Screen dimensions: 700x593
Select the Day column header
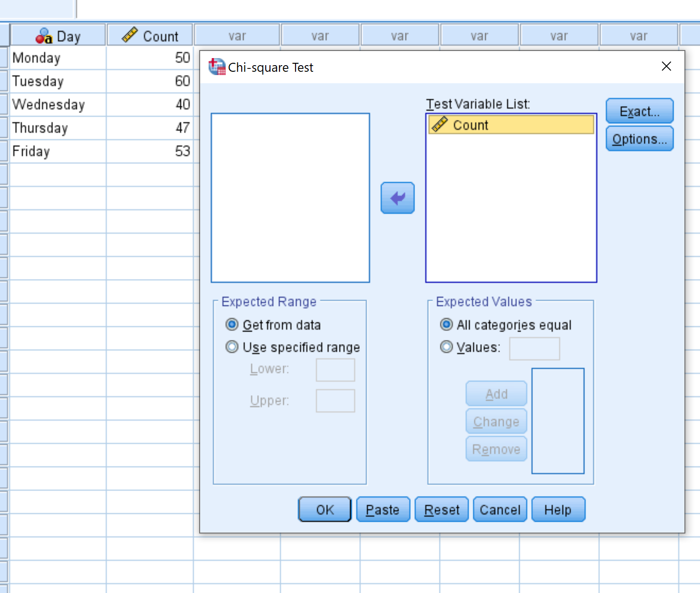pos(58,36)
